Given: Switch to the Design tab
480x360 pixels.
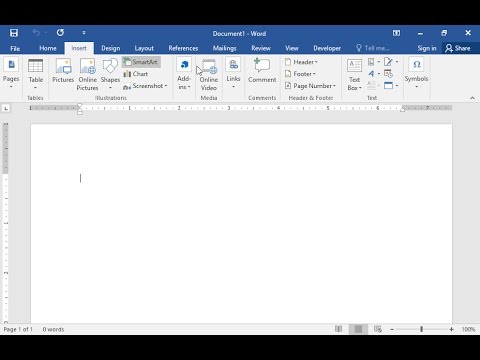Looking at the screenshot, I should click(x=111, y=48).
